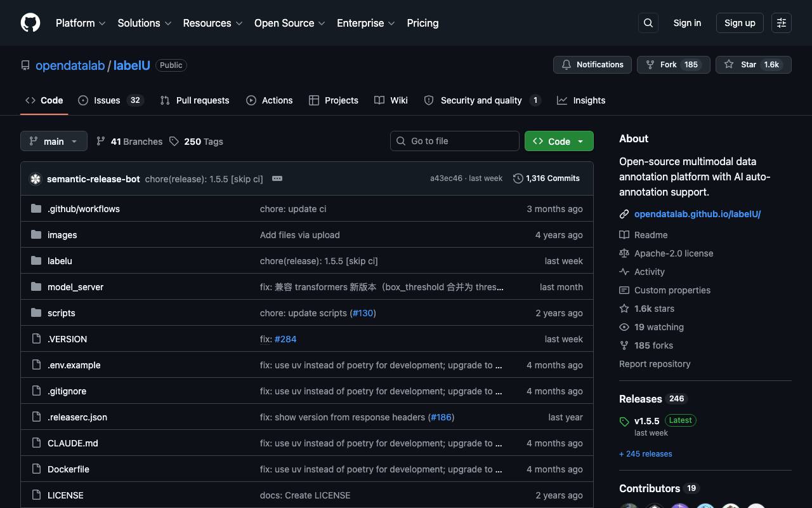Image resolution: width=812 pixels, height=508 pixels.
Task: Open the Enterprise dropdown menu
Action: [366, 23]
